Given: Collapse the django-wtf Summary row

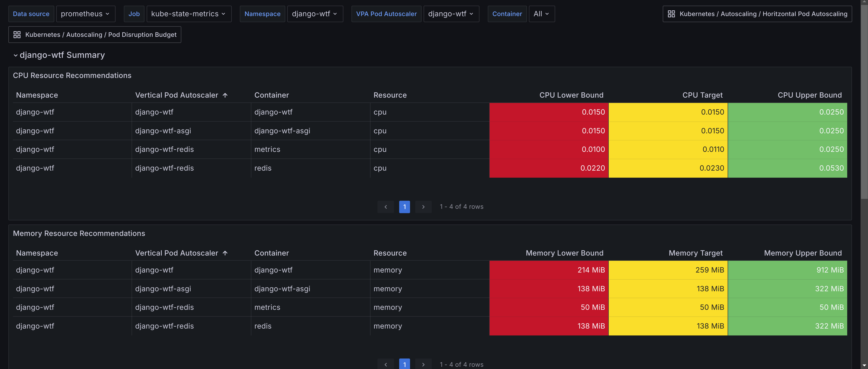Looking at the screenshot, I should 16,55.
